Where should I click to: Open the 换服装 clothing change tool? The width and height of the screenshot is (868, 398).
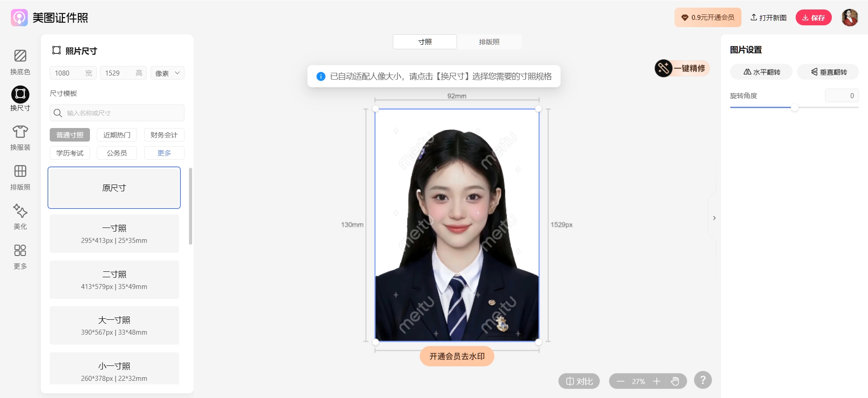tap(20, 138)
